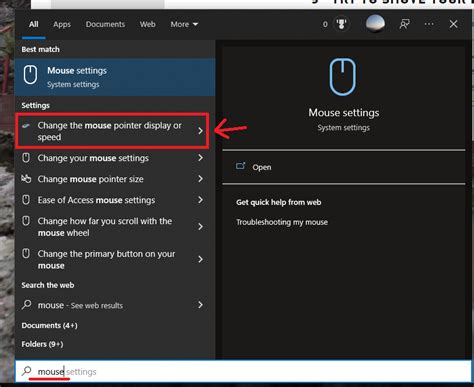Switch to the Apps tab
Image resolution: width=474 pixels, height=387 pixels.
(62, 24)
